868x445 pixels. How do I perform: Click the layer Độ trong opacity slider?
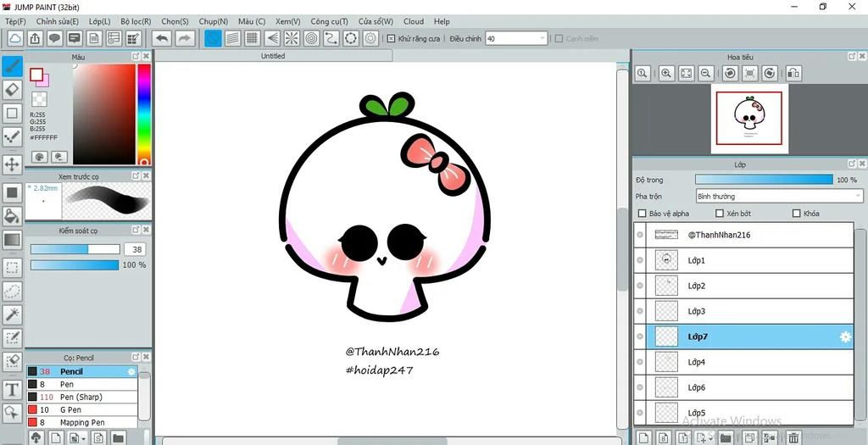[764, 180]
